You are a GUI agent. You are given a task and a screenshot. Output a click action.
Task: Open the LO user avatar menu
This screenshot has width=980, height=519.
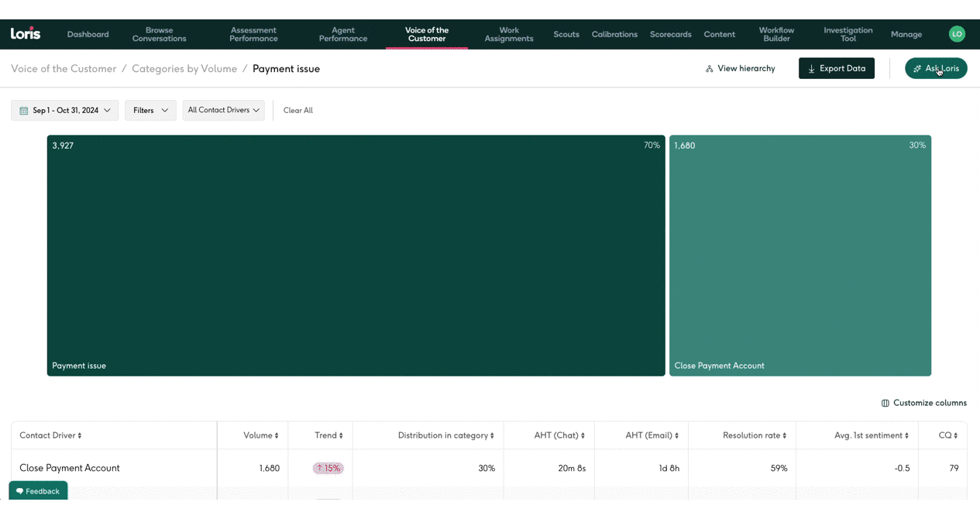click(957, 34)
